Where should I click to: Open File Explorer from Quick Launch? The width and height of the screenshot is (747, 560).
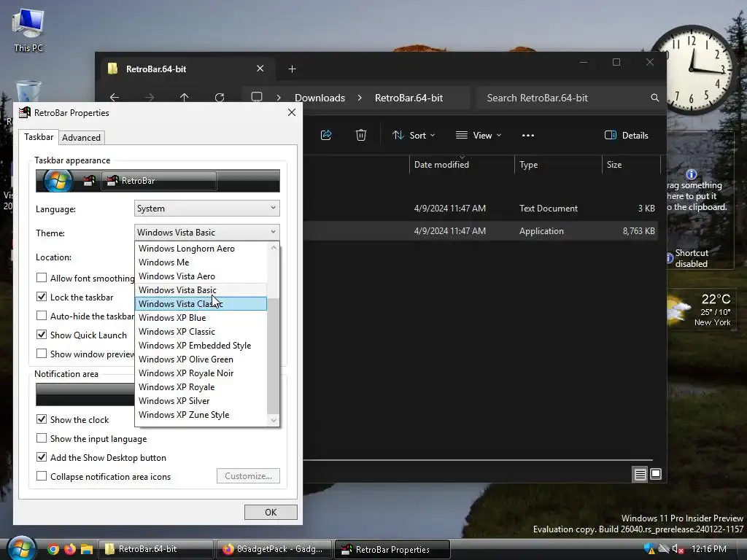coord(87,550)
